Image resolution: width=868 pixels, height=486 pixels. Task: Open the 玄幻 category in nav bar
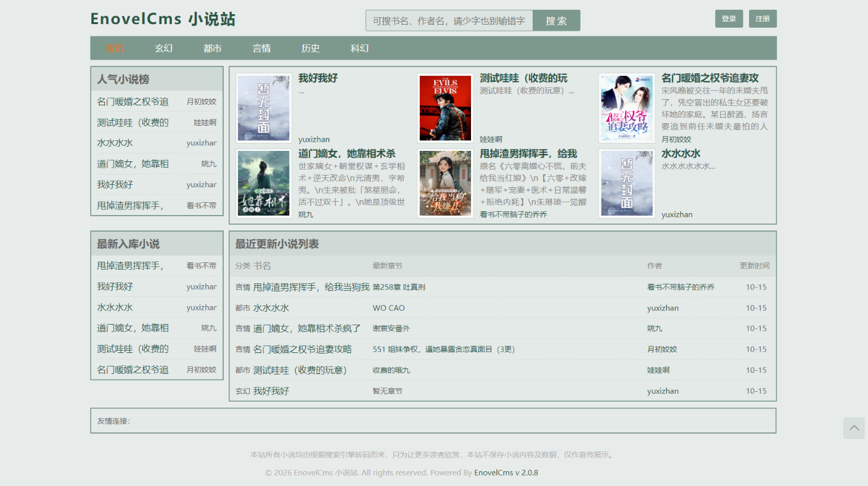click(x=163, y=48)
